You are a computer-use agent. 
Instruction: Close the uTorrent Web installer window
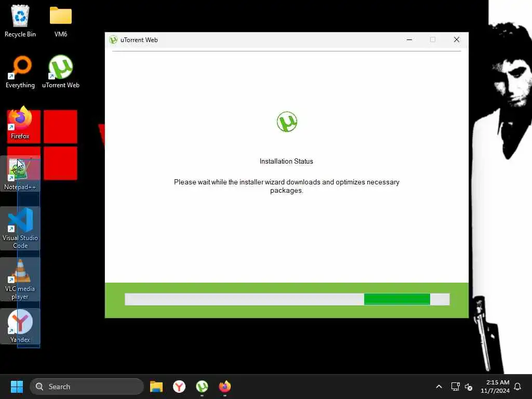click(457, 39)
